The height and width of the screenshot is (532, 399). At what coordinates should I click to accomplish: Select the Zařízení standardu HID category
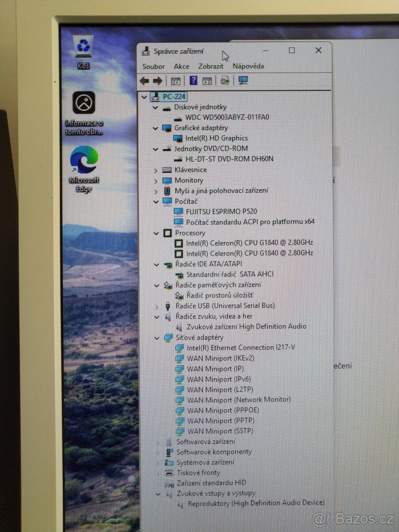211,483
